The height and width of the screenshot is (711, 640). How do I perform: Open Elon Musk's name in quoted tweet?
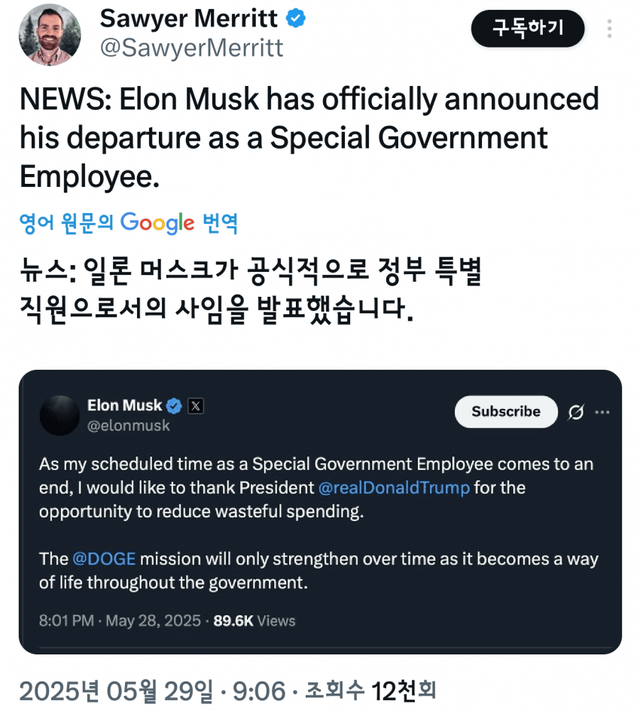point(124,405)
